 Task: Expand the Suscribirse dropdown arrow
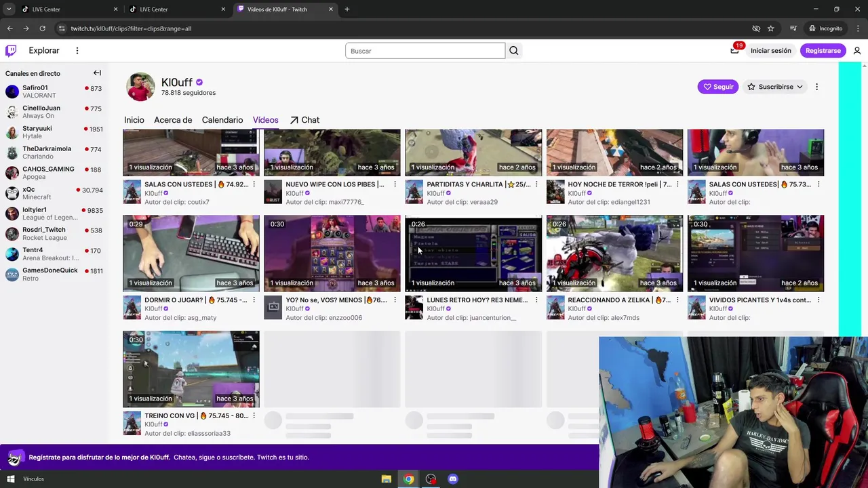[800, 87]
